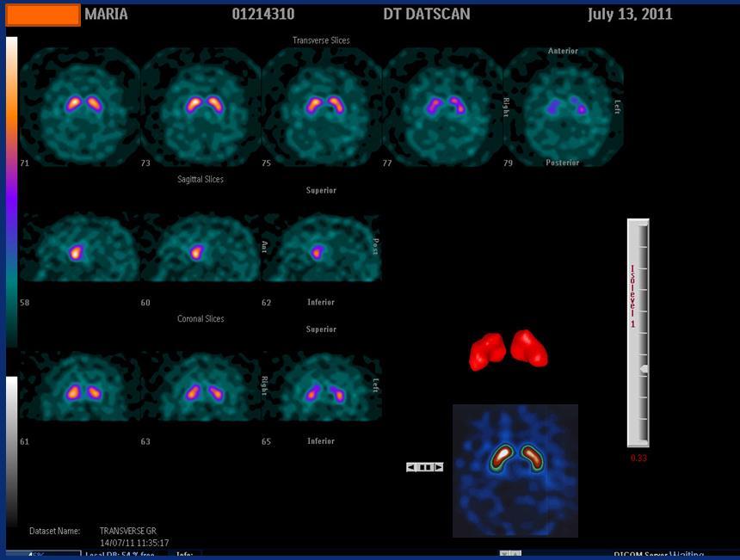The height and width of the screenshot is (560, 740).
Task: Select transverse slice 77 image
Action: tap(442, 107)
